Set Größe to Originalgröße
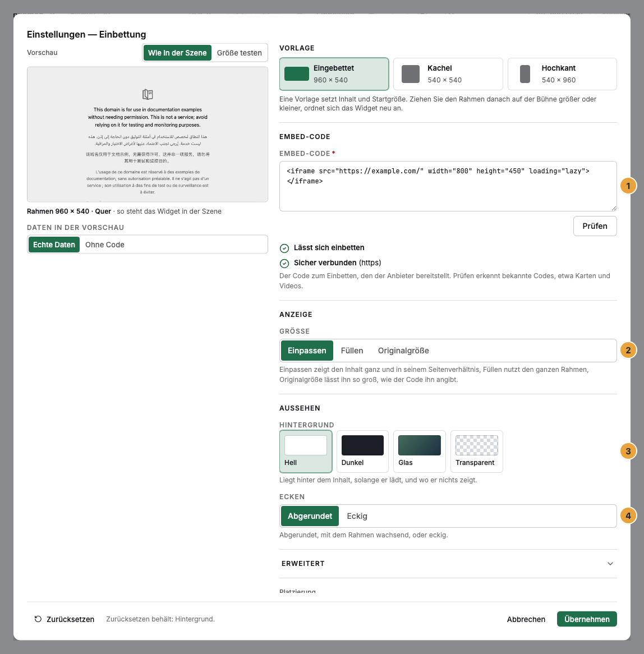 click(x=403, y=351)
